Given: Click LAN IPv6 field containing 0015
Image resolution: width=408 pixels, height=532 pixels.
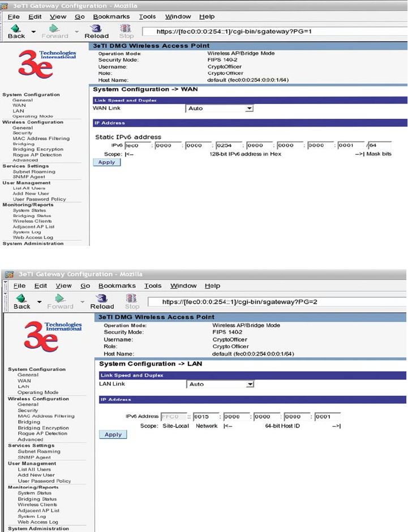Looking at the screenshot, I should pyautogui.click(x=206, y=416).
